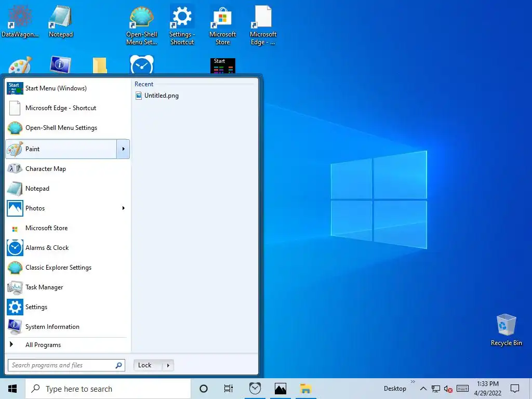Open Task View from the taskbar
The width and height of the screenshot is (532, 399).
coord(229,389)
